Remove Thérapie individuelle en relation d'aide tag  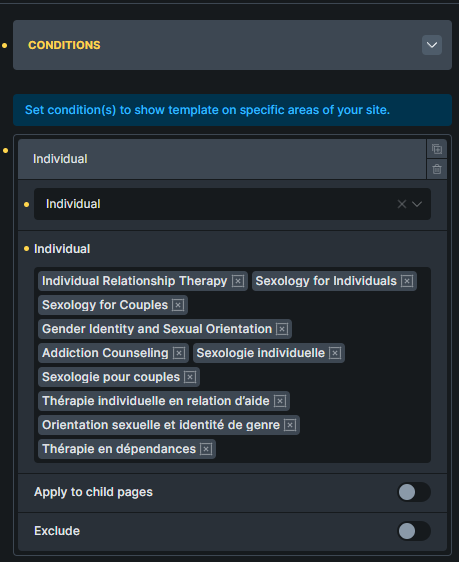[x=280, y=401]
